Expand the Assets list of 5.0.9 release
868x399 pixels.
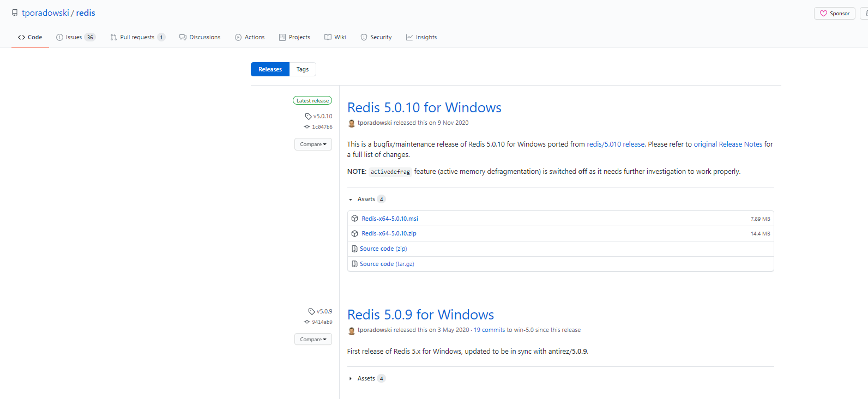pos(367,378)
